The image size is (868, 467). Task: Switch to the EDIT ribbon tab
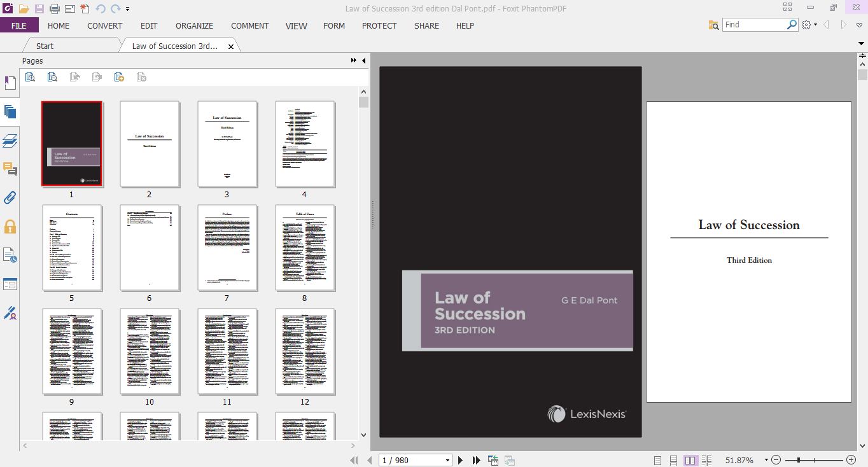coord(149,25)
